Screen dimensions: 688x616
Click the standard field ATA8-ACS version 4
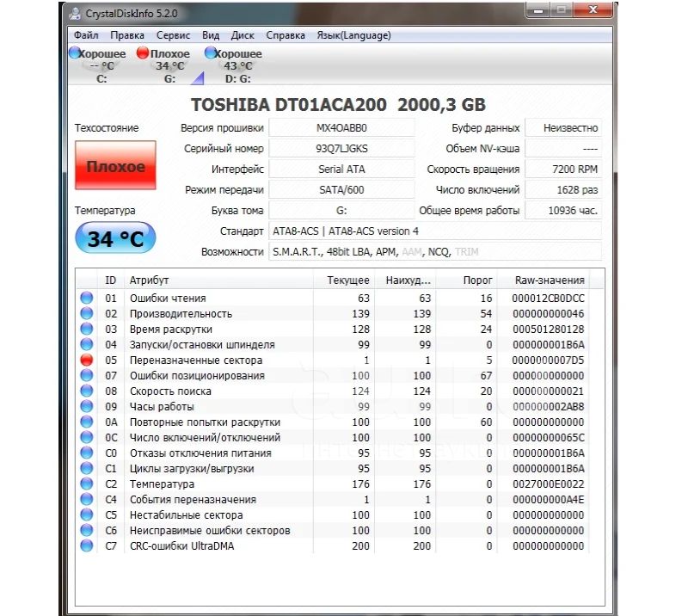(435, 231)
